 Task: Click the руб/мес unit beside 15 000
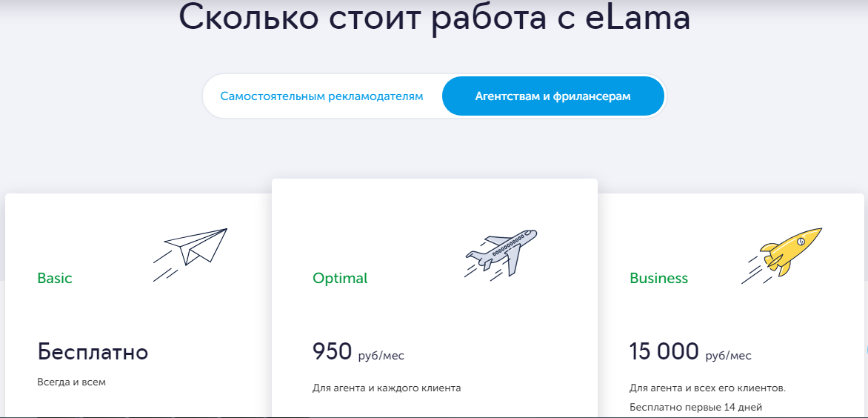click(x=728, y=356)
